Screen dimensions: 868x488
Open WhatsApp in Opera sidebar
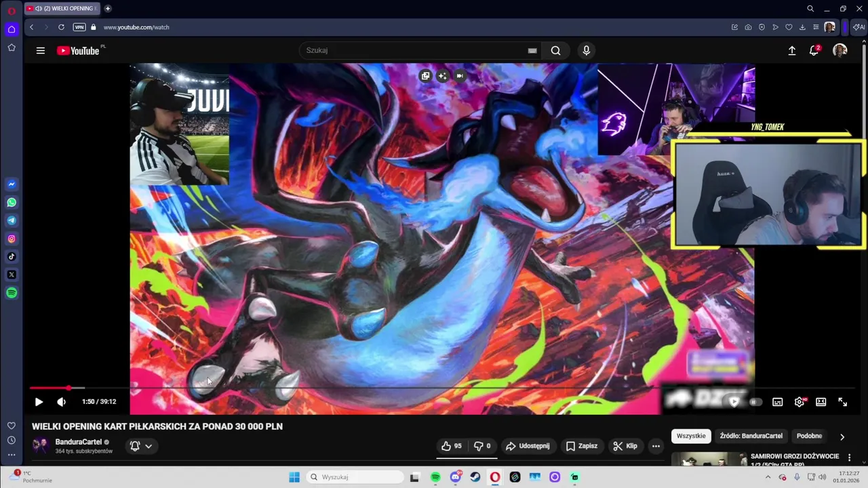click(12, 203)
